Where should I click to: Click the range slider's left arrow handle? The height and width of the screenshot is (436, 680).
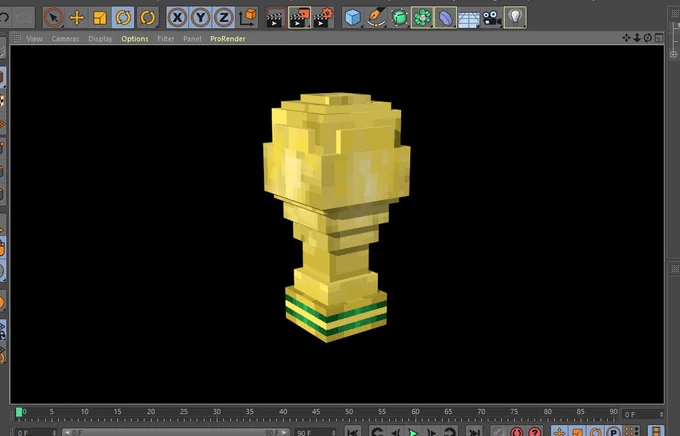click(67, 433)
